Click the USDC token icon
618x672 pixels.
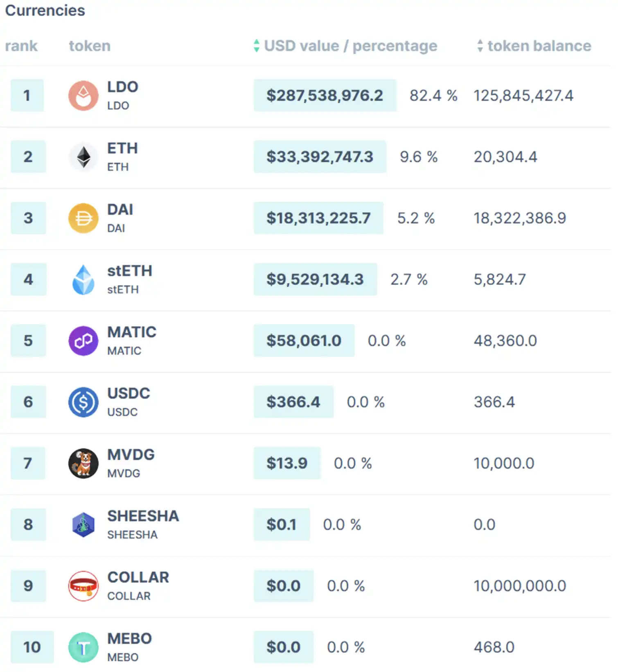pyautogui.click(x=83, y=402)
